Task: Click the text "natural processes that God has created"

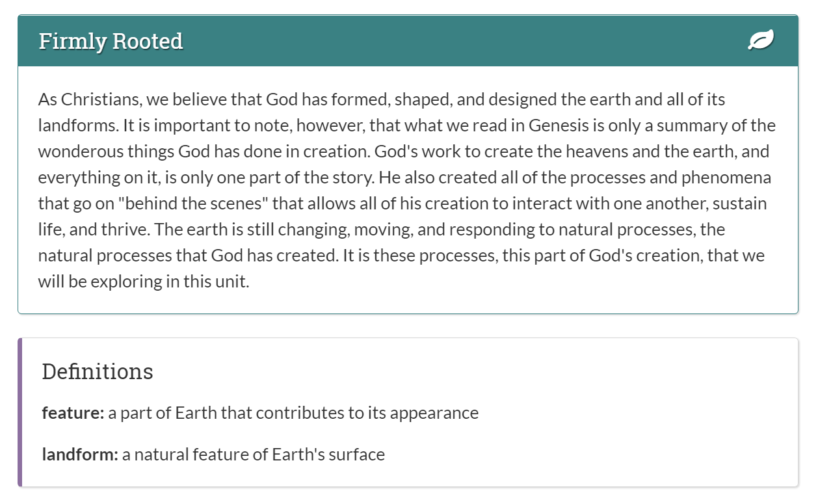Action: [x=187, y=256]
